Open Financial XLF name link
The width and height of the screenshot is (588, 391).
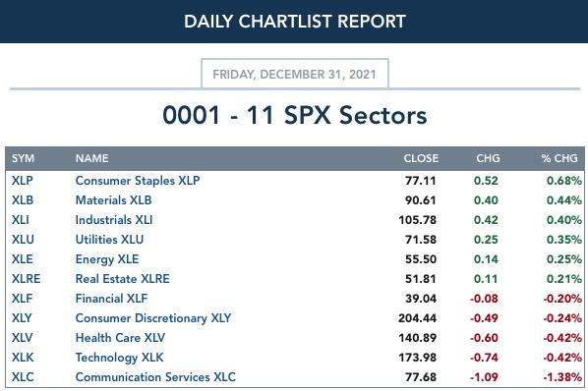tap(111, 299)
